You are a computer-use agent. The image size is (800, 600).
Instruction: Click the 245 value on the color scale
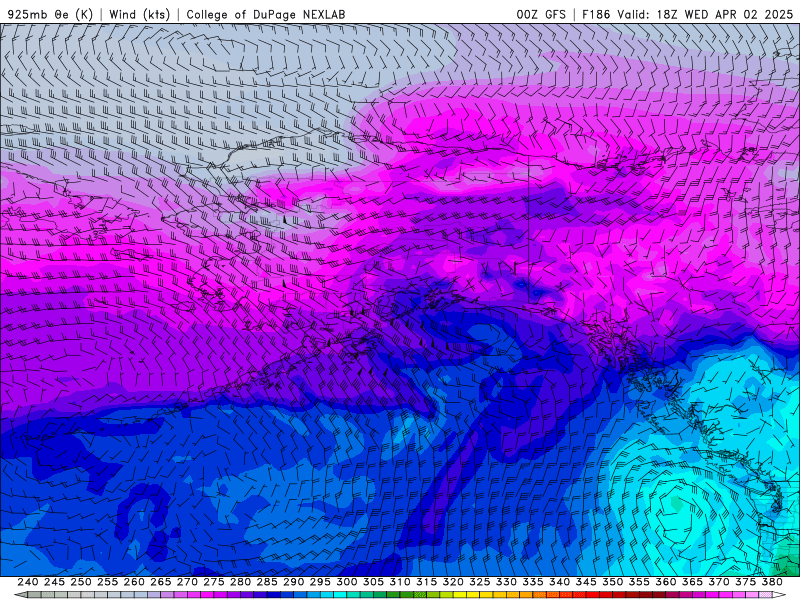[54, 582]
